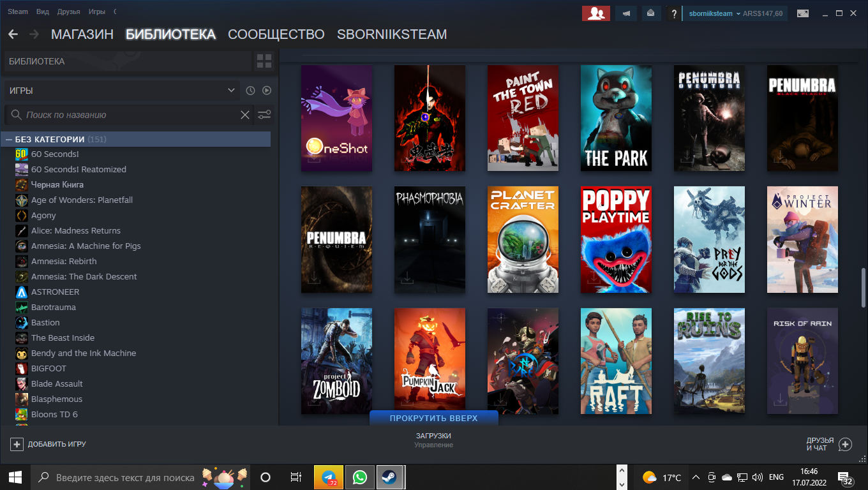Open the friends activity icon in the title bar
The image size is (868, 490).
[596, 13]
